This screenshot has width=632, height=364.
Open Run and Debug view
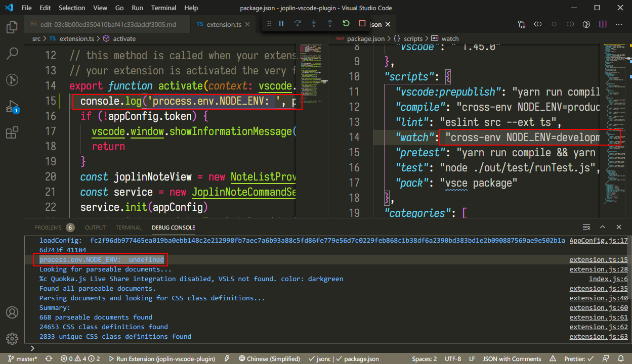tap(12, 107)
